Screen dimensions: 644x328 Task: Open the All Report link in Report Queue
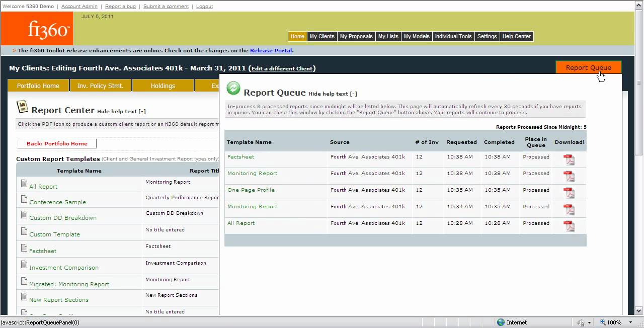241,223
